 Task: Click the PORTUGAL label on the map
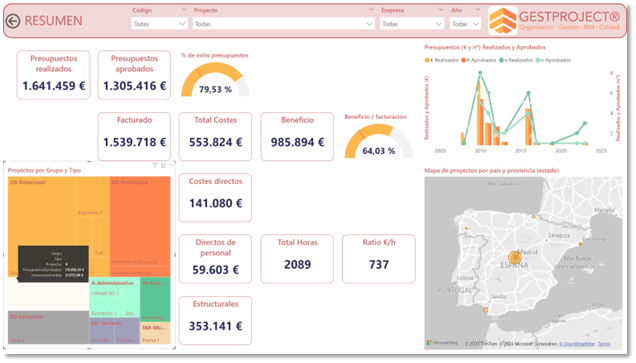point(454,290)
